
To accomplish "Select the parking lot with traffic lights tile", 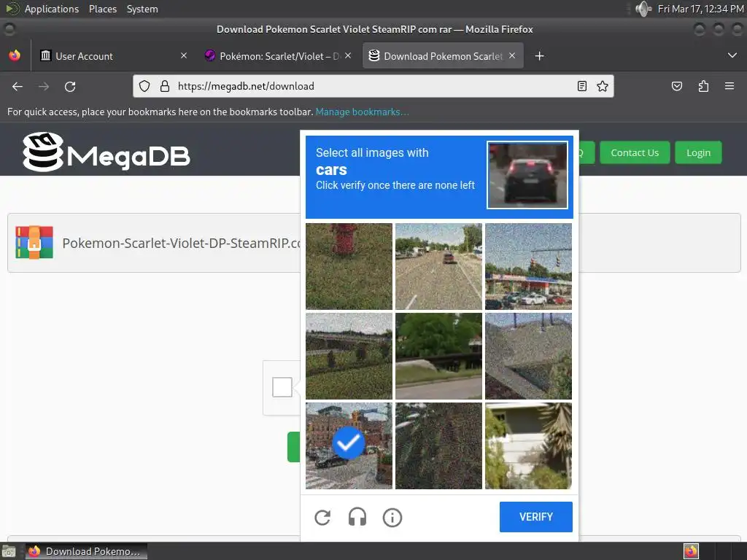I will tap(528, 266).
